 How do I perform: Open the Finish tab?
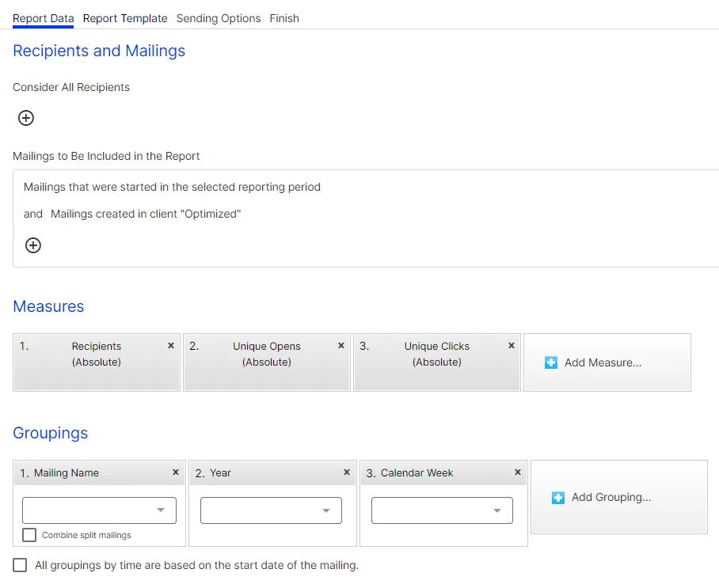(284, 18)
